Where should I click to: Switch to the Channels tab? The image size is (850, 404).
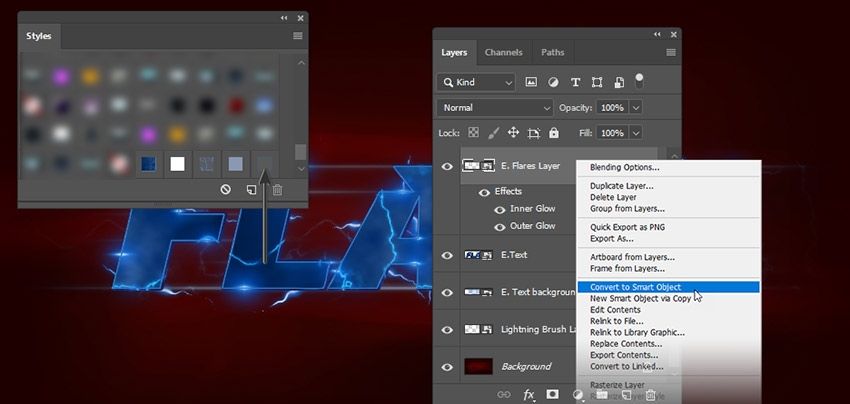[x=504, y=53]
